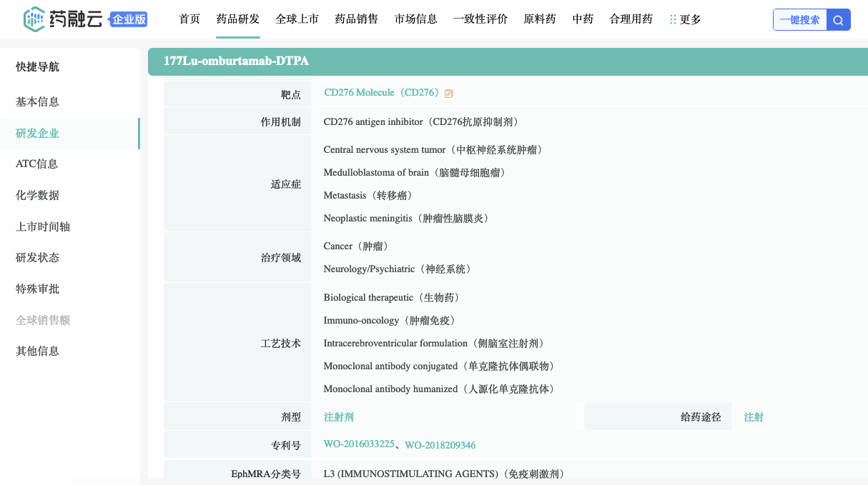Screen dimensions: 868x485
Task: Click the 药融云 logo icon
Action: 34,19
